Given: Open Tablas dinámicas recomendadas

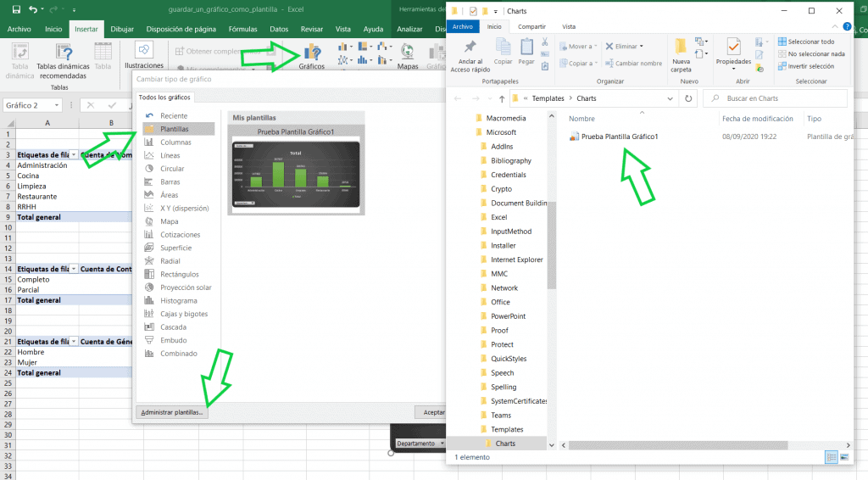Looking at the screenshot, I should (63, 61).
